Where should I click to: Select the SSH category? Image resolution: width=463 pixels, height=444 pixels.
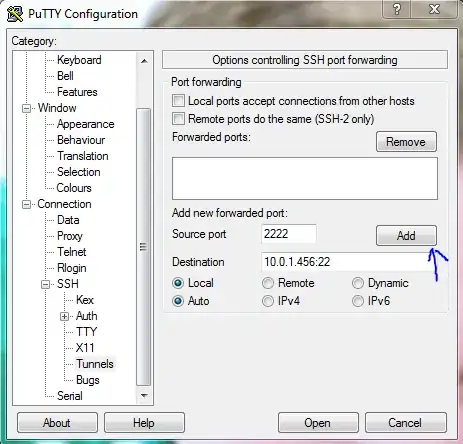68,284
